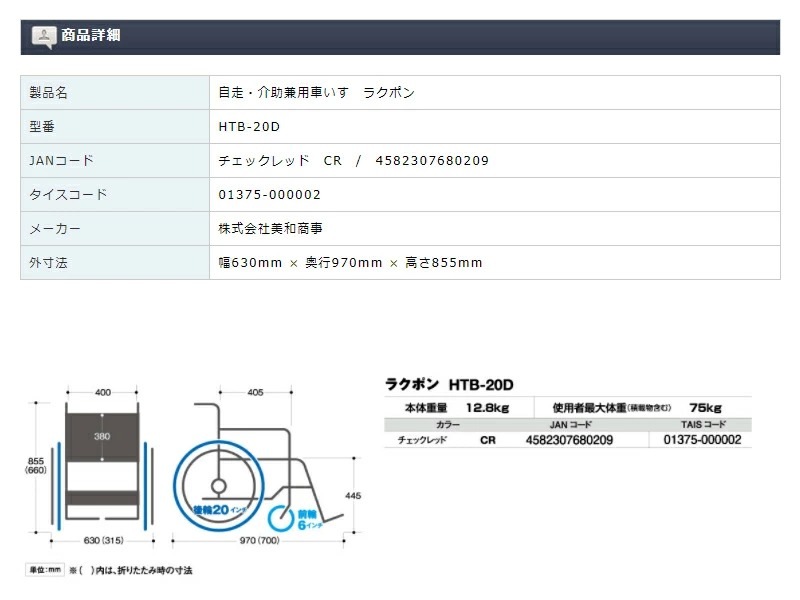This screenshot has height=600, width=800.
Task: Select JAN code value チェックレッド CR / 4582307680209
Action: pyautogui.click(x=353, y=161)
